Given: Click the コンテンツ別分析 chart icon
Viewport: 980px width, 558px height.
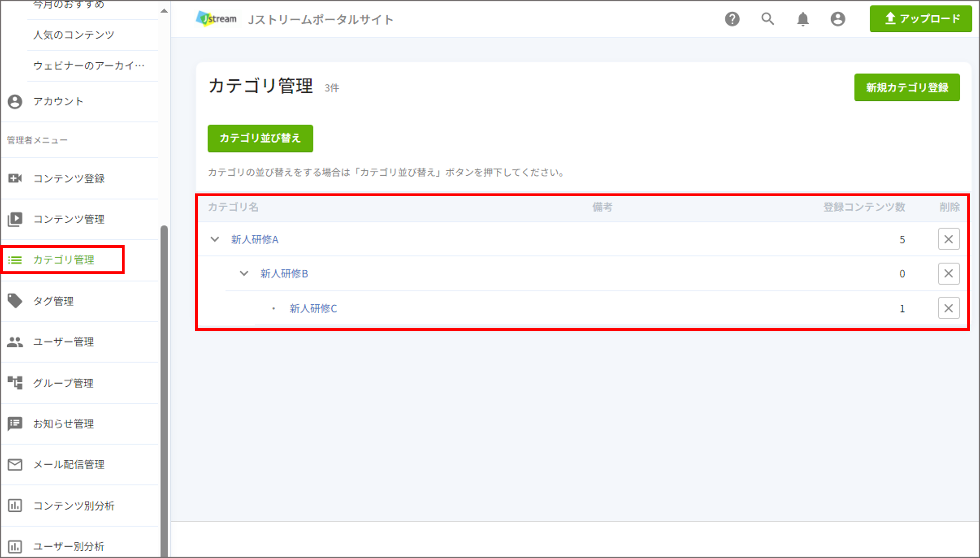Looking at the screenshot, I should [x=15, y=506].
